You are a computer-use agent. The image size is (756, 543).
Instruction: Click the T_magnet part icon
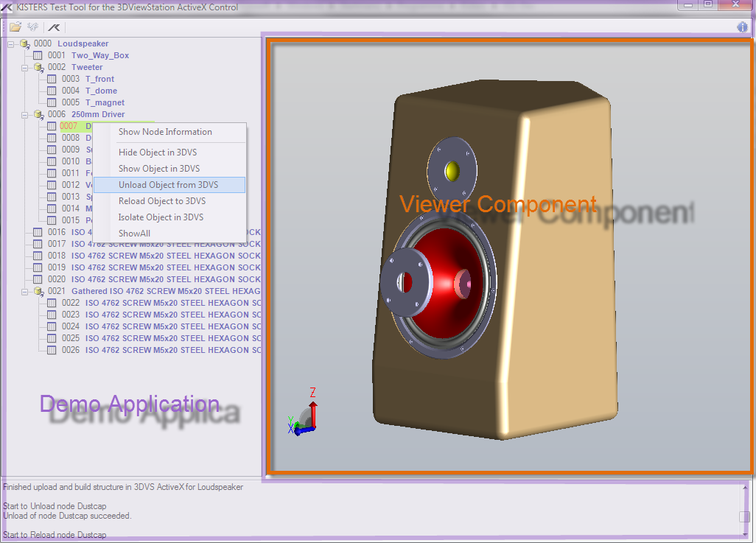tap(52, 102)
